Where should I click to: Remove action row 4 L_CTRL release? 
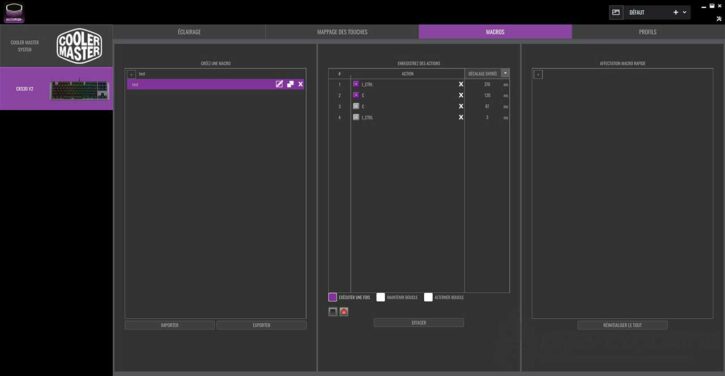point(461,117)
